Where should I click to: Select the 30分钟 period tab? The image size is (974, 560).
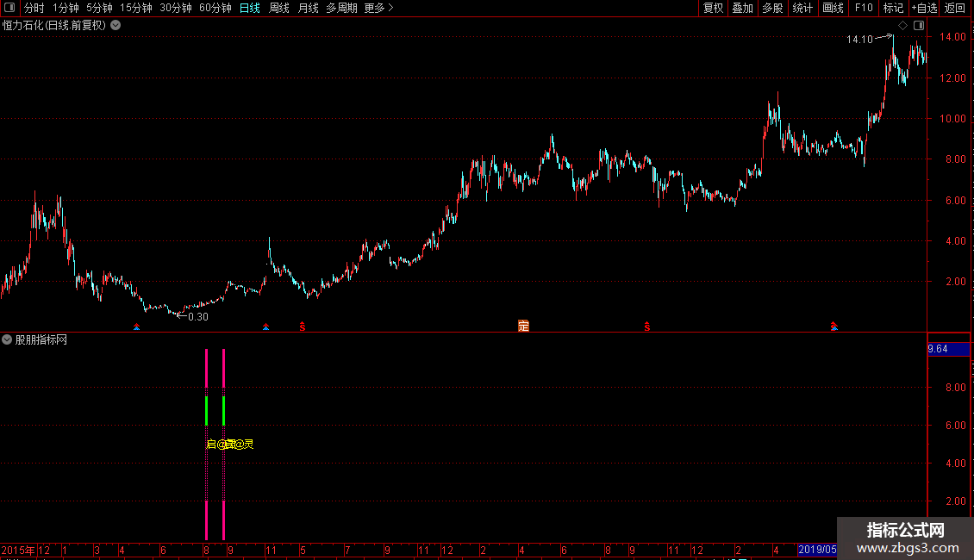(176, 8)
